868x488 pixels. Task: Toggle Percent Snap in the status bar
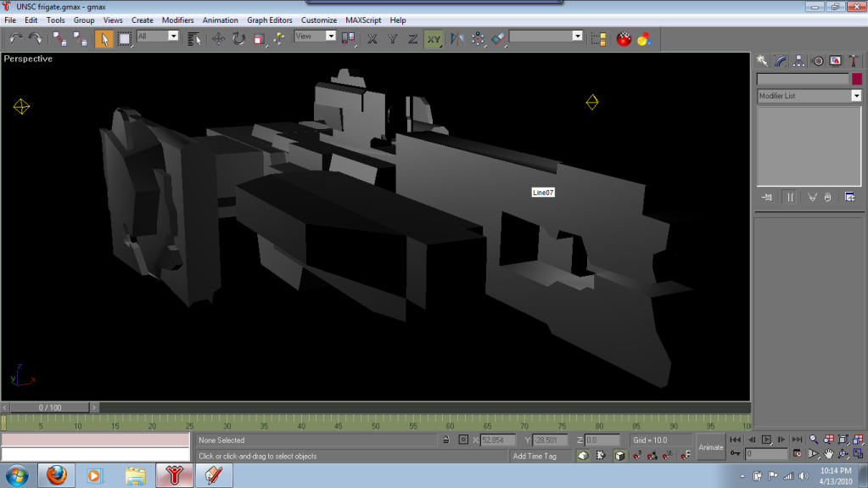click(x=668, y=455)
